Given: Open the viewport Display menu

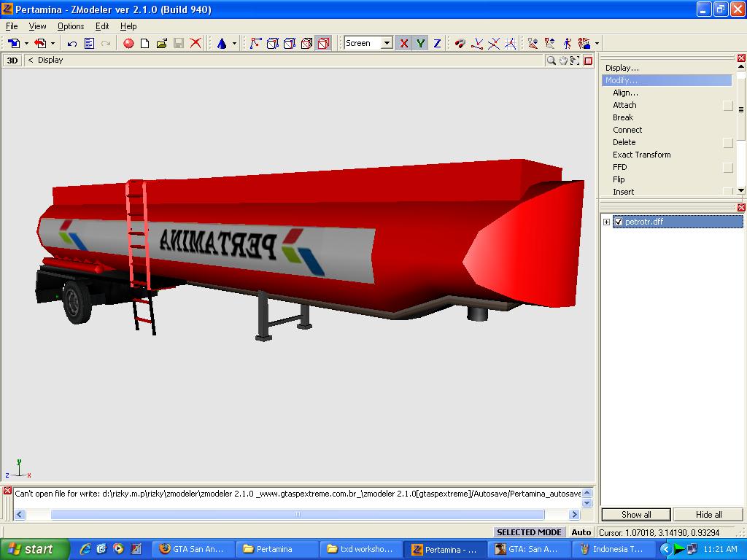Looking at the screenshot, I should [x=50, y=60].
